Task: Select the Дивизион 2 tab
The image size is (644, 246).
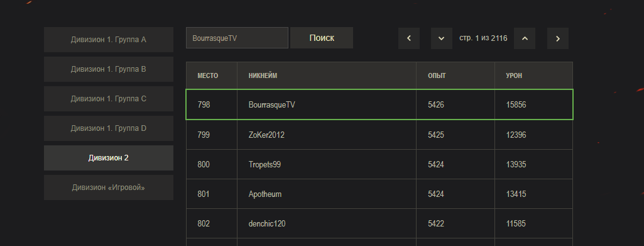Action: click(109, 158)
